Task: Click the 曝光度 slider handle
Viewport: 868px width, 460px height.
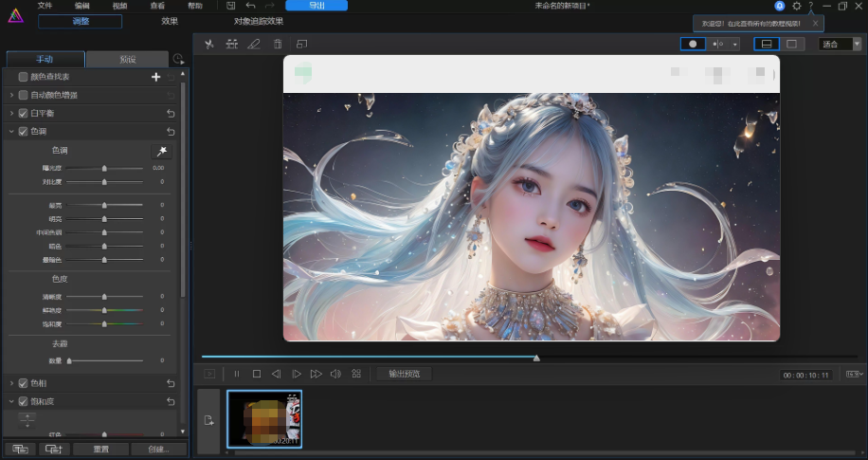Action: click(104, 168)
